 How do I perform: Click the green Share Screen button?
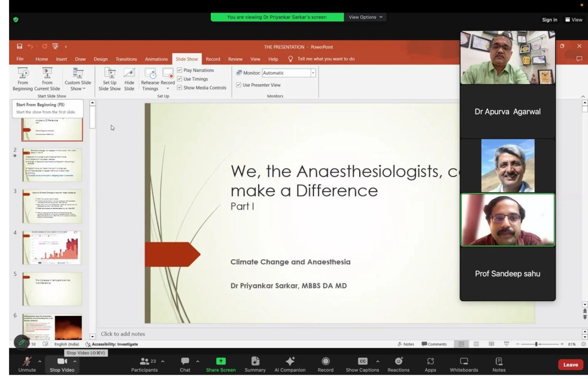coord(221,364)
